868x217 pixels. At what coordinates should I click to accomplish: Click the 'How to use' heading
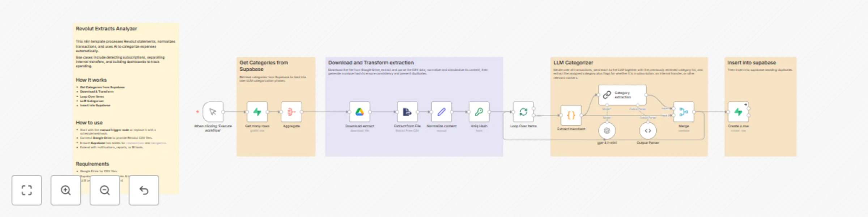click(x=89, y=123)
